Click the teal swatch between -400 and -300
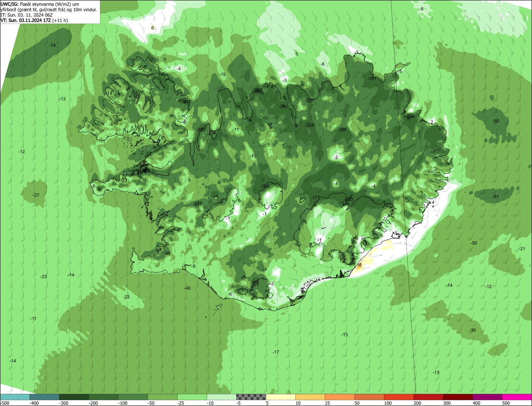This screenshot has width=532, height=406. [44, 397]
